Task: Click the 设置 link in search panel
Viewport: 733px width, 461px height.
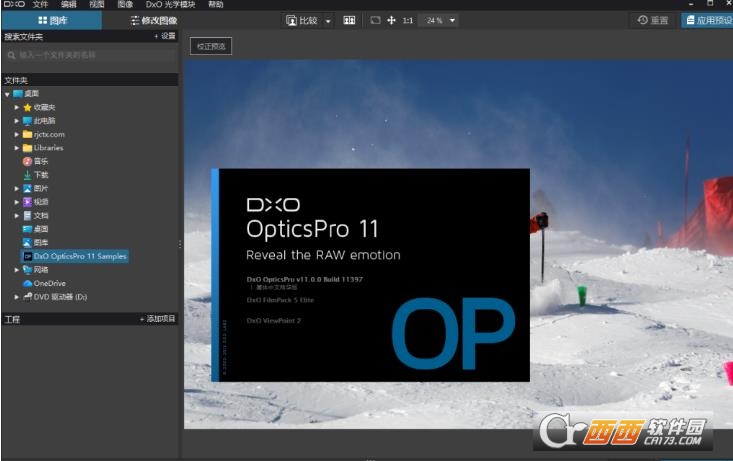Action: pyautogui.click(x=165, y=36)
